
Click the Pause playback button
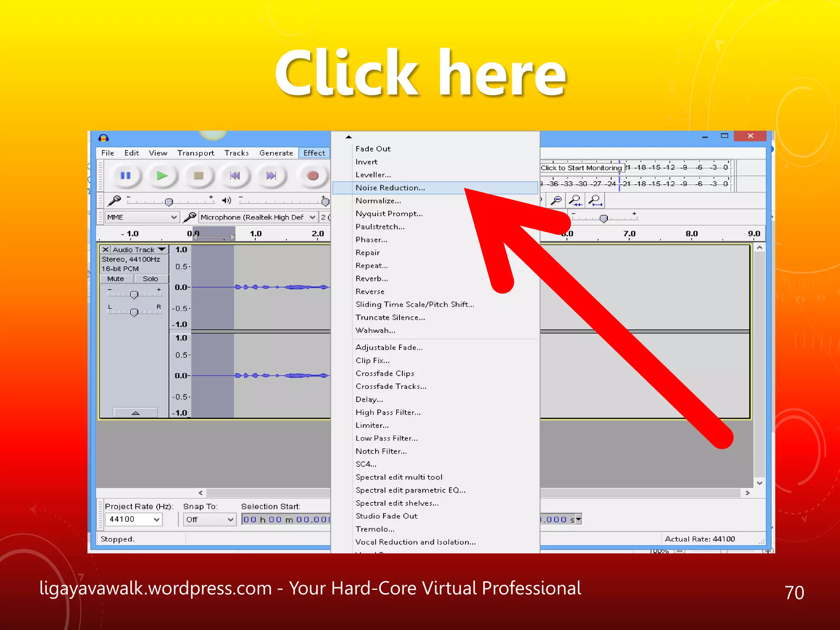126,176
